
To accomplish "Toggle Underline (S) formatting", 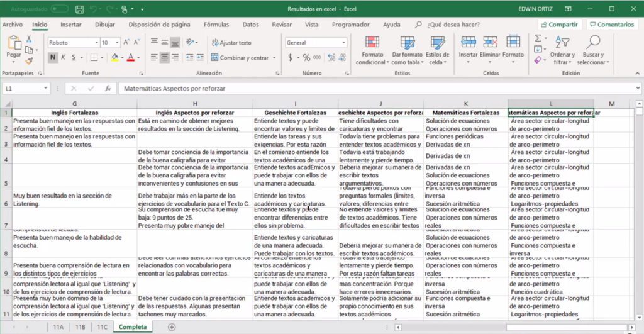I will click(74, 57).
